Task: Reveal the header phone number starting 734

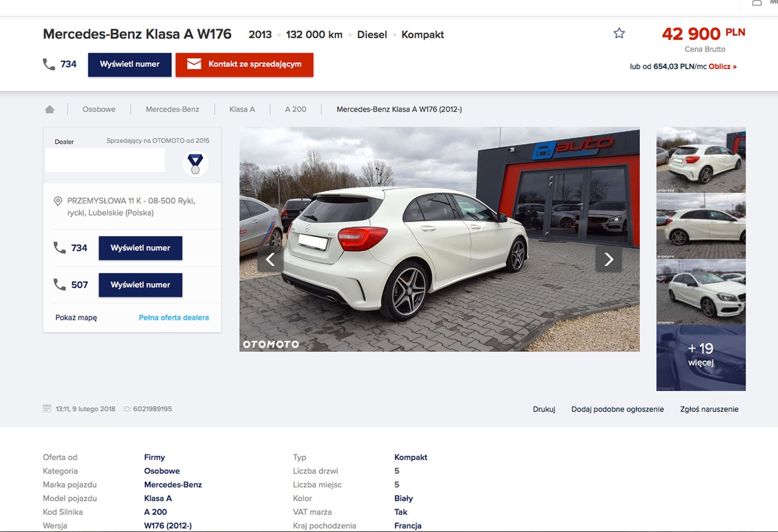Action: pyautogui.click(x=130, y=65)
